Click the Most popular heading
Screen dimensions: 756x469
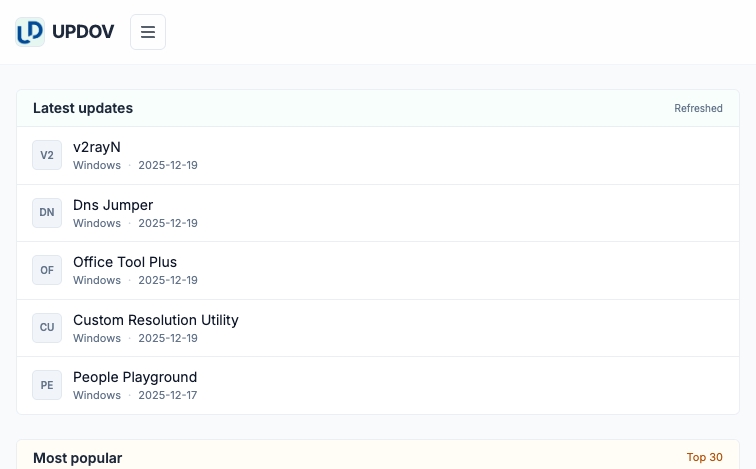(x=78, y=458)
